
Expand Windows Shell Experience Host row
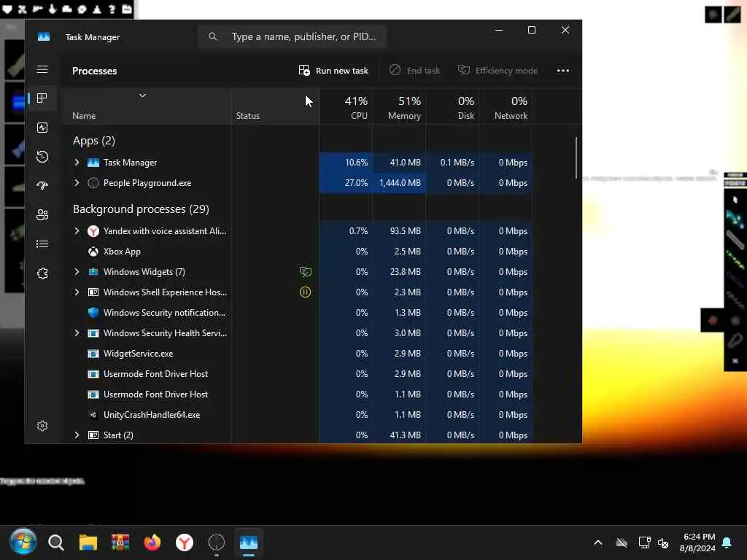pyautogui.click(x=77, y=292)
